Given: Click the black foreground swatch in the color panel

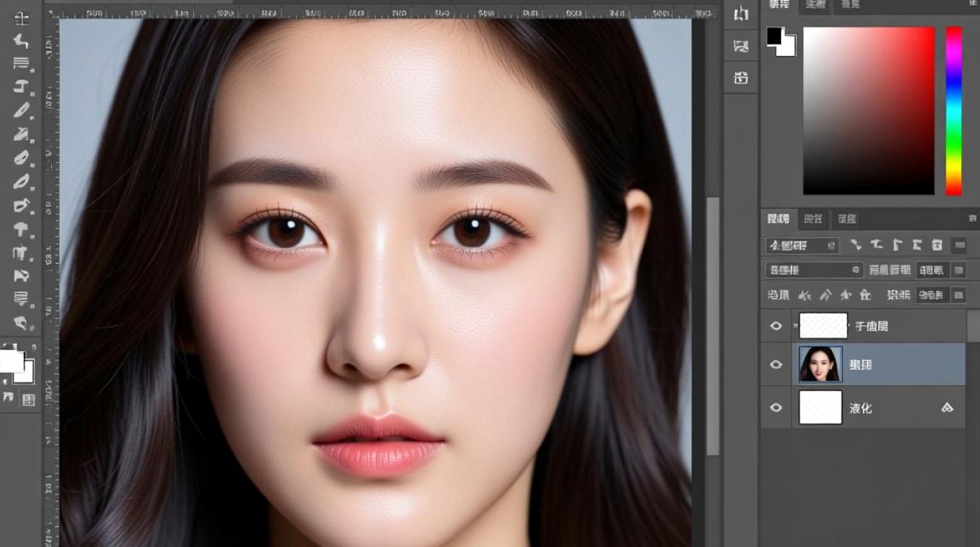Looking at the screenshot, I should click(774, 35).
